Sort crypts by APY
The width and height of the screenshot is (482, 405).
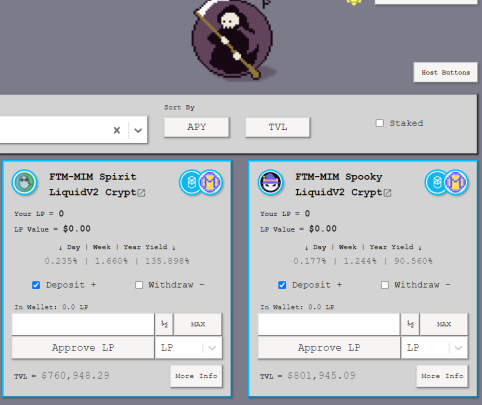point(197,127)
